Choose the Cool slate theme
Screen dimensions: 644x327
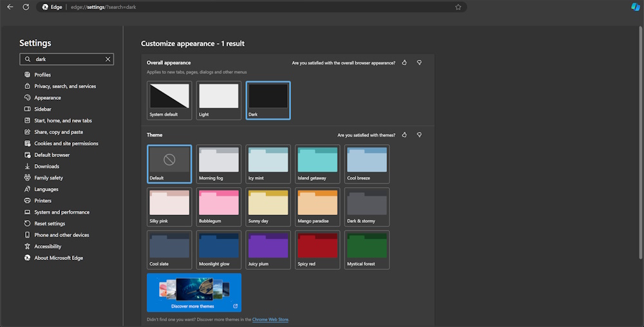[x=169, y=250]
